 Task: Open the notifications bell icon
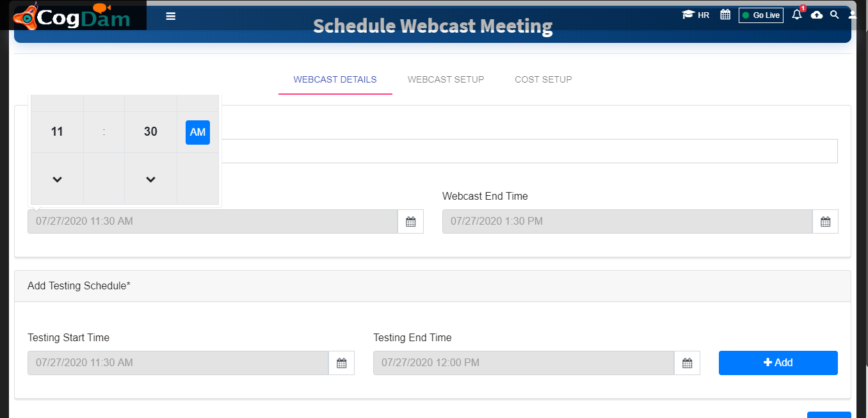797,15
